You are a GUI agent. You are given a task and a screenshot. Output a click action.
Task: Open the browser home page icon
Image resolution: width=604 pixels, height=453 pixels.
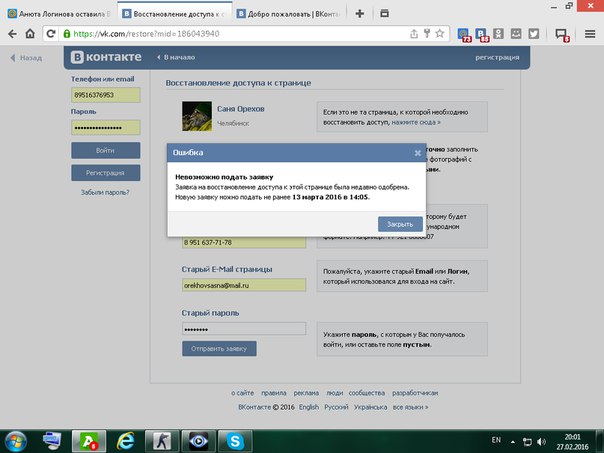[x=30, y=34]
